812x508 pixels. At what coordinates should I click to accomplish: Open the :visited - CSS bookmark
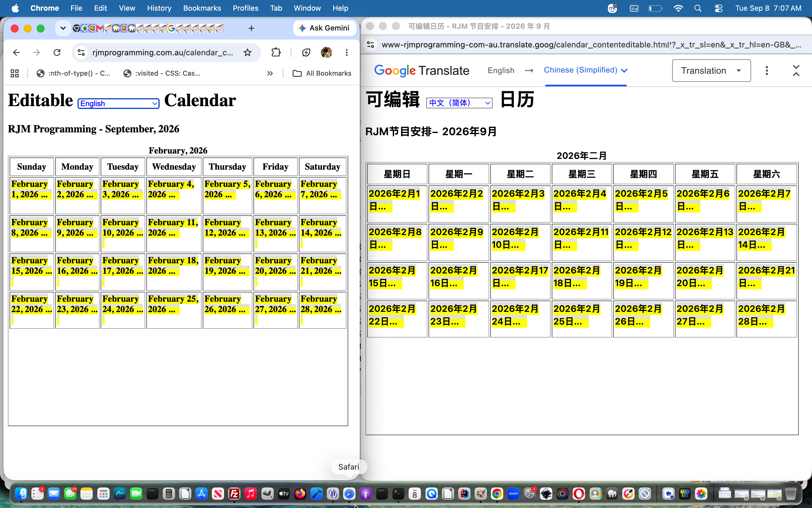coord(162,73)
